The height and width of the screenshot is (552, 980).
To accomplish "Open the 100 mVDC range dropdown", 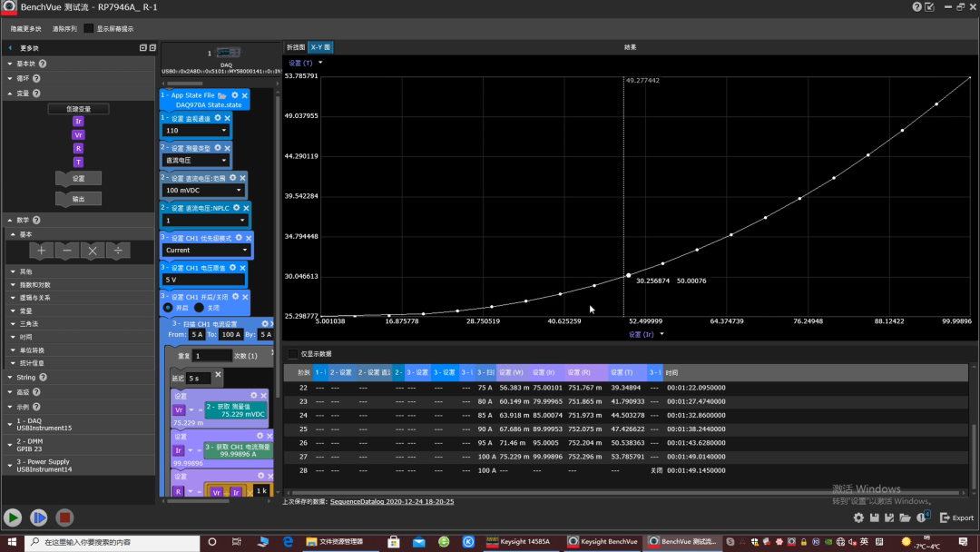I will [203, 190].
